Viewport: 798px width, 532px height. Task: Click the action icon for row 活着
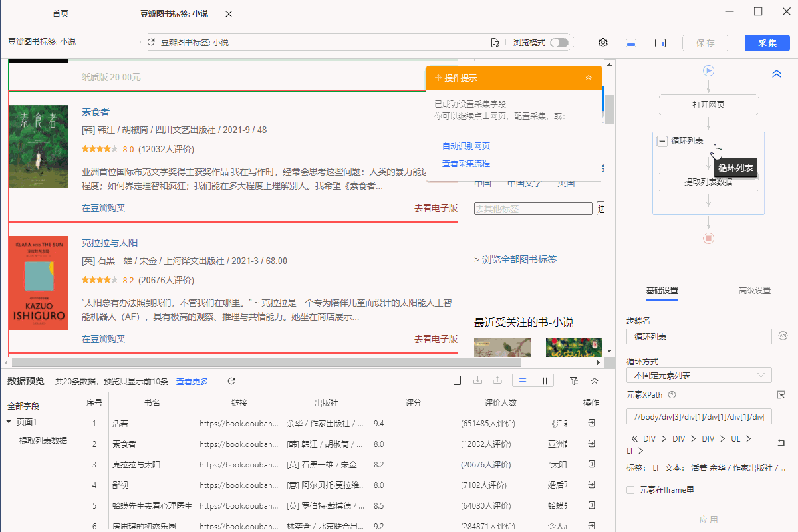click(x=591, y=423)
